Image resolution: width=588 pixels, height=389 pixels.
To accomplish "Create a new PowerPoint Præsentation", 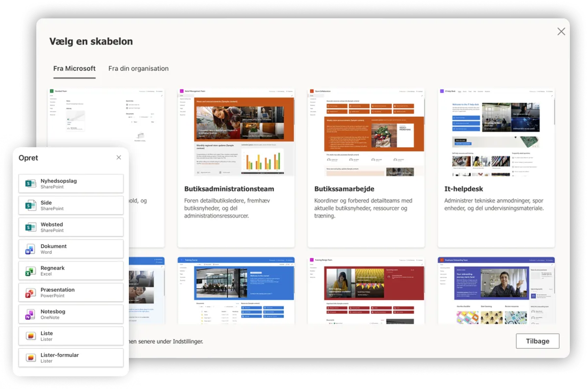I will tap(71, 292).
